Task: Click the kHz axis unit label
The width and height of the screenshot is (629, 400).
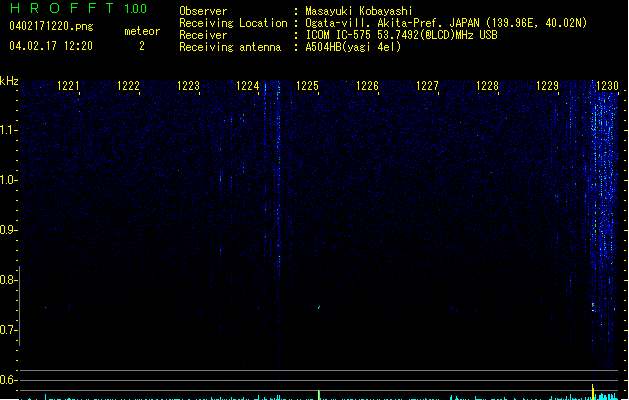Action: tap(9, 81)
